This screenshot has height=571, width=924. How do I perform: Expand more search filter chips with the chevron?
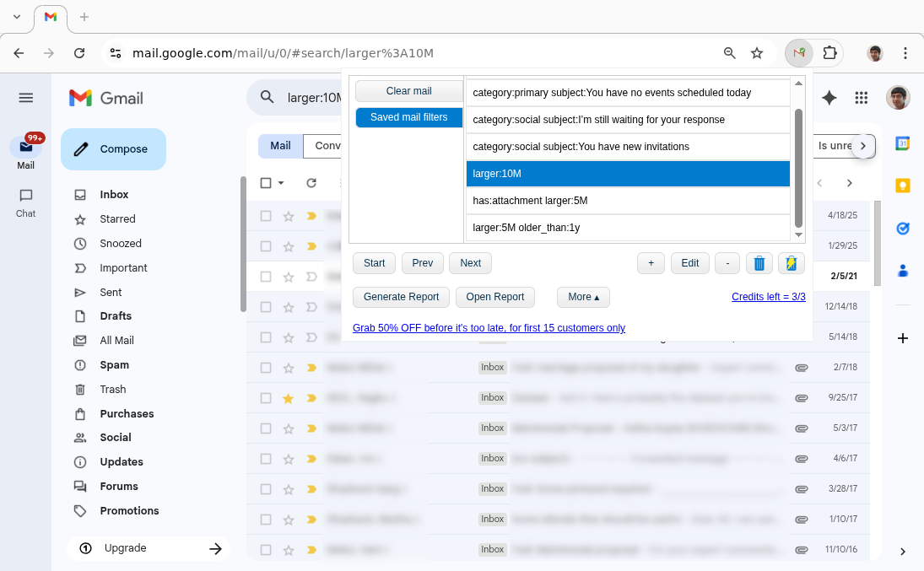coord(862,145)
